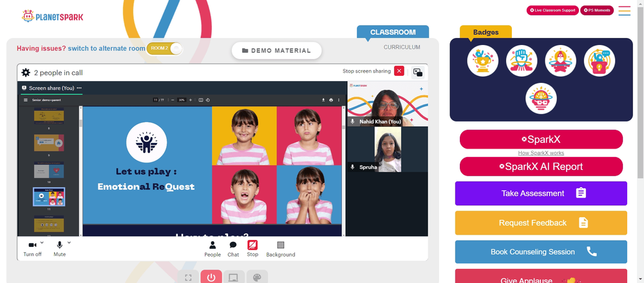Open PS Moments

click(597, 10)
